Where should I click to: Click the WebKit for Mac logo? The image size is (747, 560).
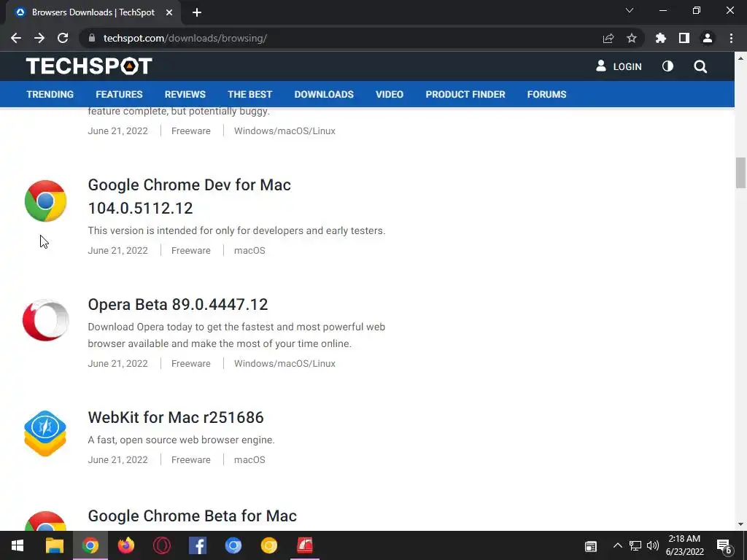pyautogui.click(x=45, y=433)
